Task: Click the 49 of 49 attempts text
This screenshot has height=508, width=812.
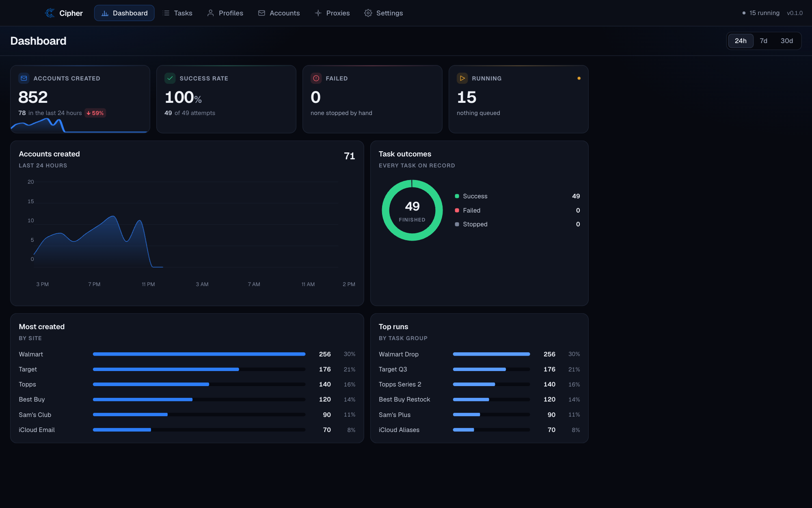Action: pos(190,113)
